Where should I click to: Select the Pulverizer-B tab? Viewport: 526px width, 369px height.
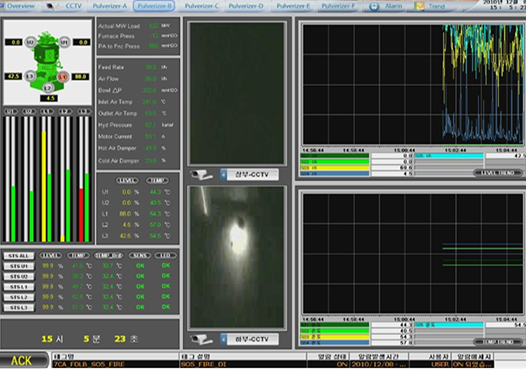[x=154, y=6]
